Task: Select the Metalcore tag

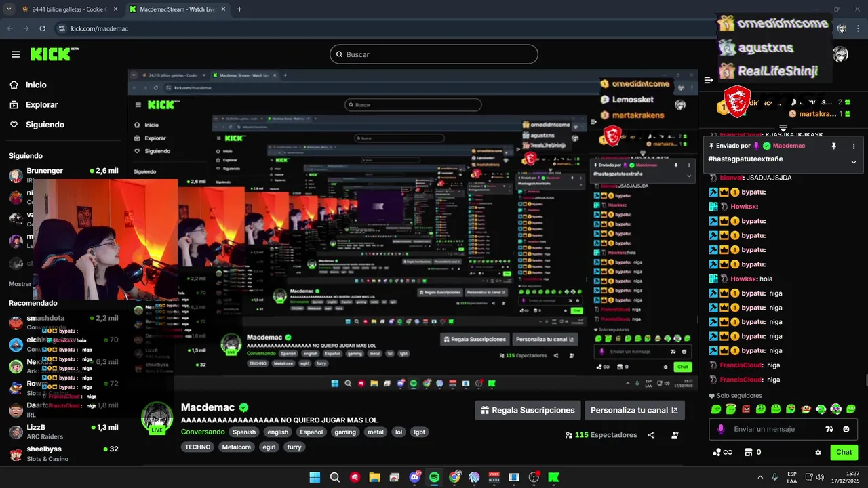Action: click(237, 447)
